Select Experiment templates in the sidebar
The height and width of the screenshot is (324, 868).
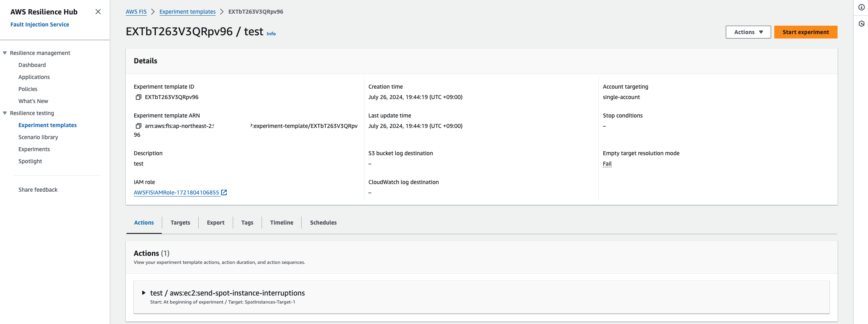pyautogui.click(x=48, y=125)
